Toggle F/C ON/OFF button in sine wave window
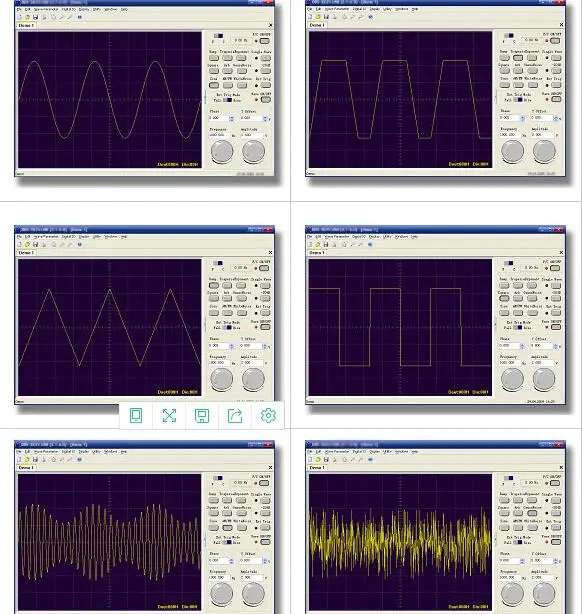Image resolution: width=582 pixels, height=614 pixels. (265, 41)
